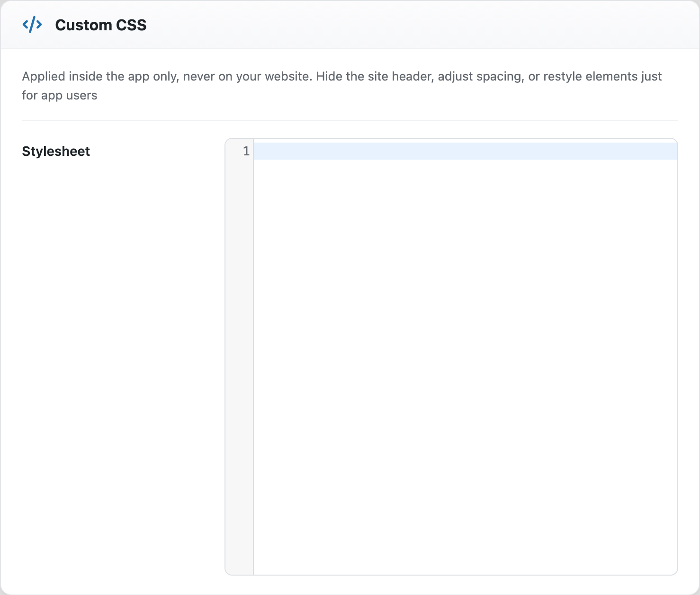Click the 'Applied inside the app only' description
The image size is (700, 595).
click(342, 86)
